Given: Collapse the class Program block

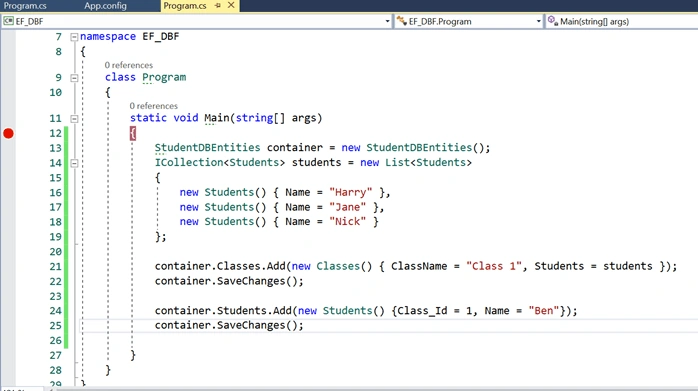Looking at the screenshot, I should pos(74,78).
